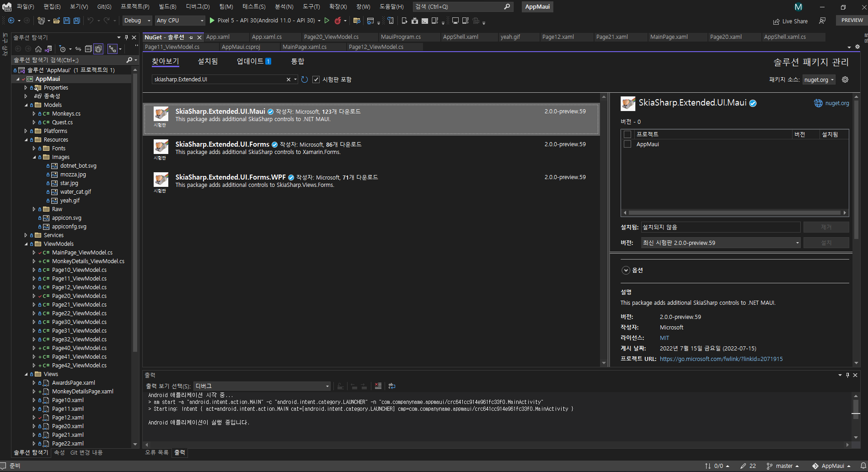Click the pending changes filter clock icon

click(63, 49)
